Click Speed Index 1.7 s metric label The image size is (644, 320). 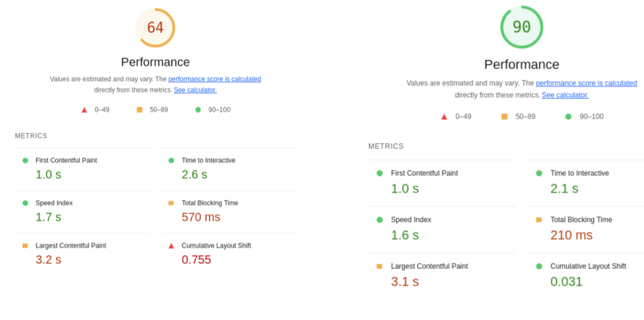(x=54, y=203)
